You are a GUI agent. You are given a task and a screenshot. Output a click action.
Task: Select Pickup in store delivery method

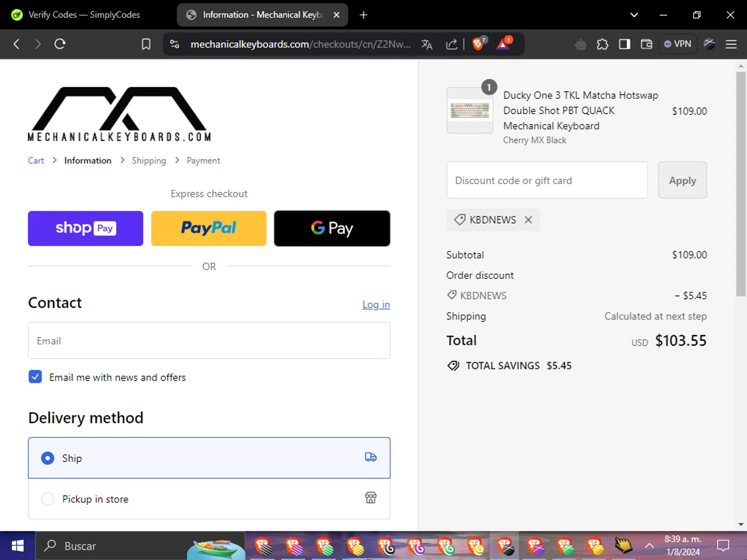[x=209, y=499]
